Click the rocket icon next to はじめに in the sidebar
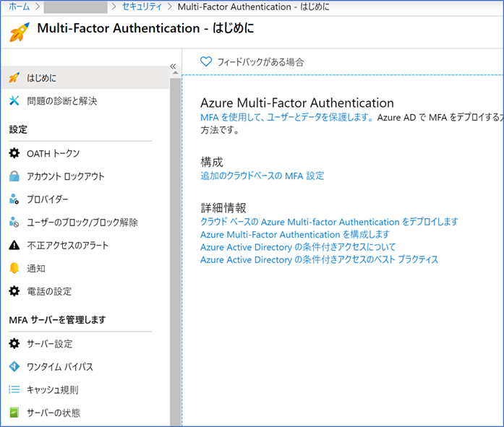Image resolution: width=504 pixels, height=427 pixels. click(14, 78)
